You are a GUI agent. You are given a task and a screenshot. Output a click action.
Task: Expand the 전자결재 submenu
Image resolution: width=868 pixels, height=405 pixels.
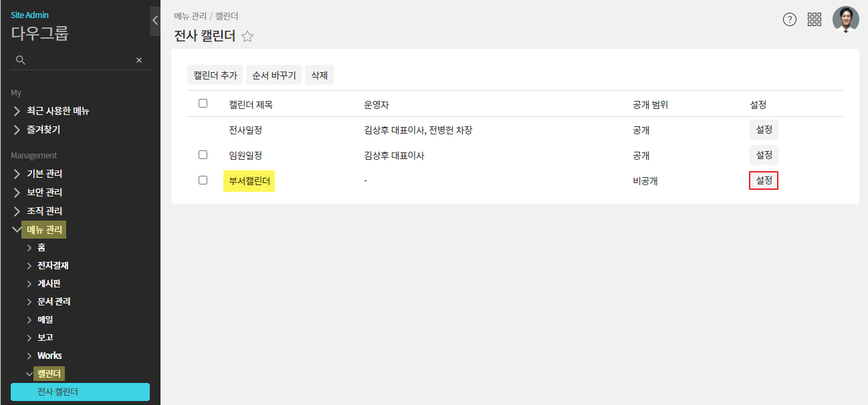(x=52, y=265)
